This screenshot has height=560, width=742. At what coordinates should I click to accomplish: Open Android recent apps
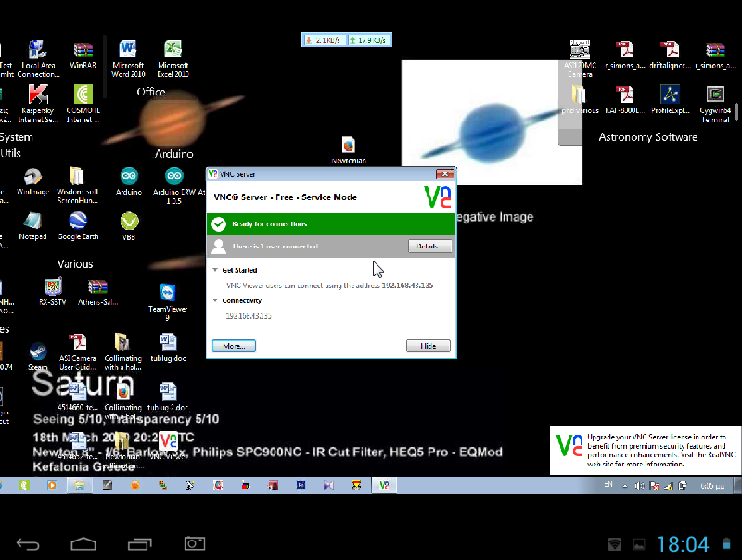[x=140, y=544]
